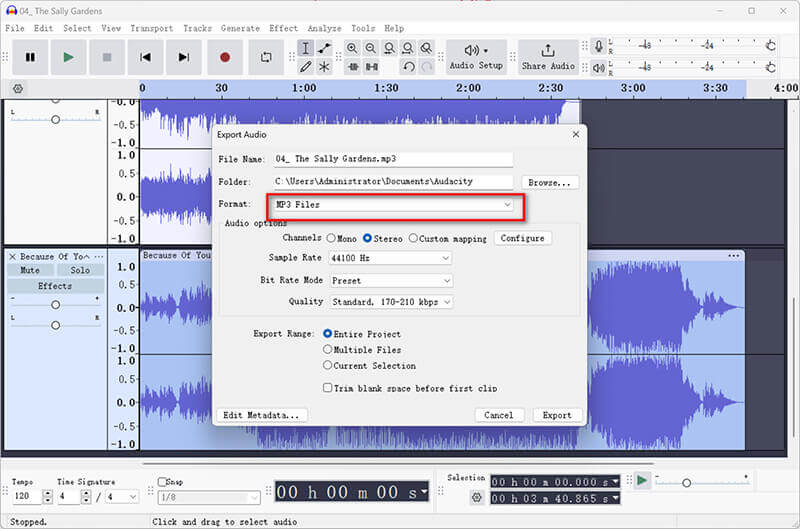Open the Effect menu
This screenshot has height=529, width=800.
(x=283, y=29)
